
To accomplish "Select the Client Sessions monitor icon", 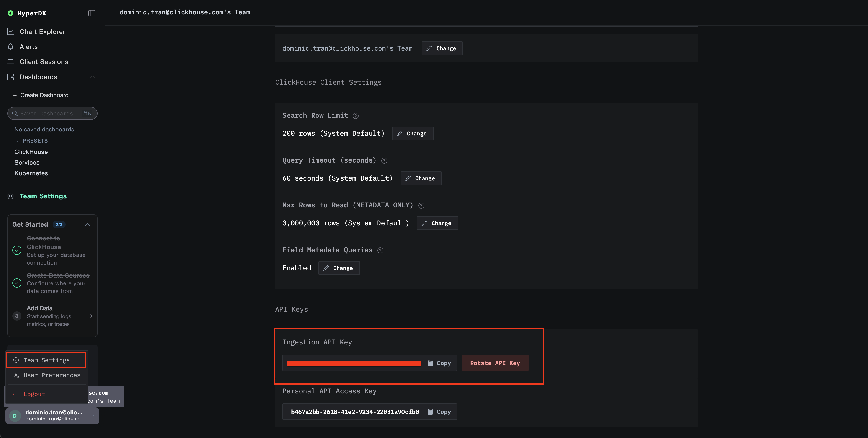I will click(10, 62).
